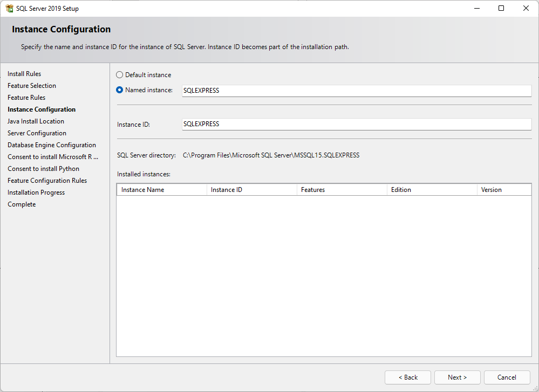Maximize the SQL Server 2019 Setup window
This screenshot has height=392, width=539.
pos(501,8)
